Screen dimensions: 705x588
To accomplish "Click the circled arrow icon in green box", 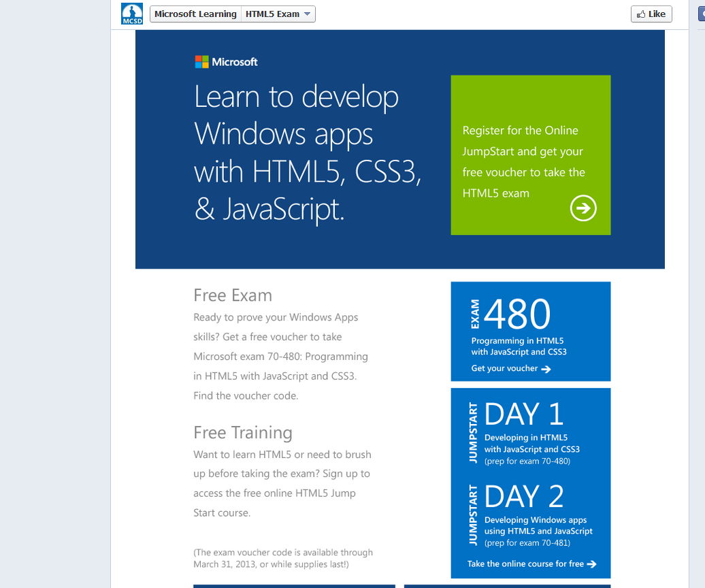I will tap(583, 208).
